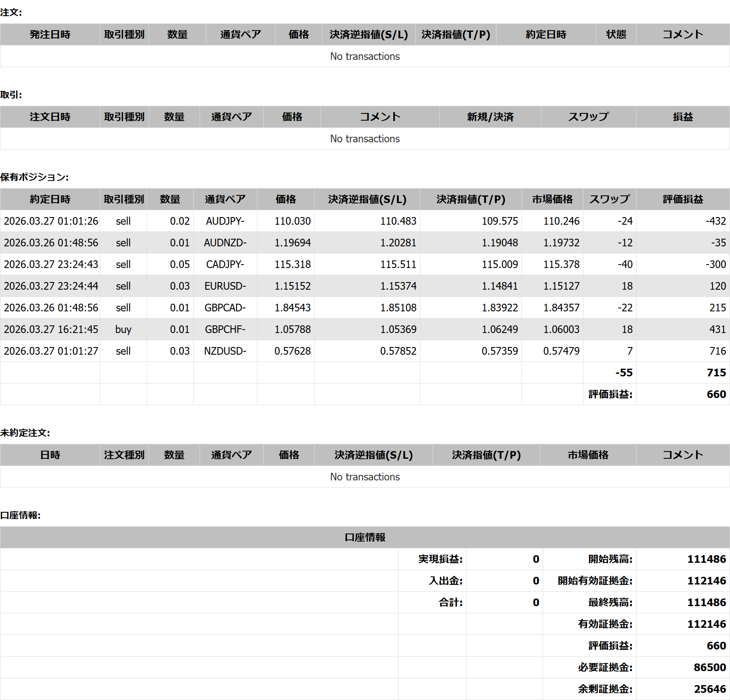
Task: Click the AUDNZD- currency pair cell
Action: tap(225, 243)
